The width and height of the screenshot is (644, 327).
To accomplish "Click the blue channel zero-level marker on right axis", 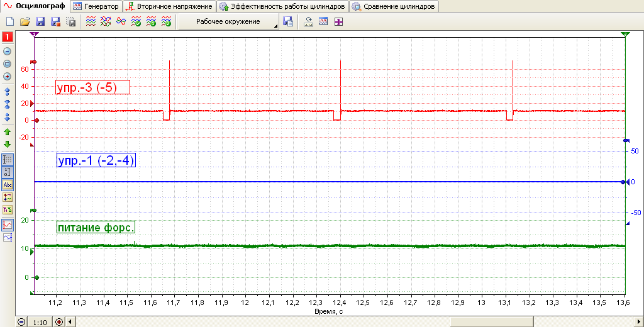I will click(x=625, y=182).
